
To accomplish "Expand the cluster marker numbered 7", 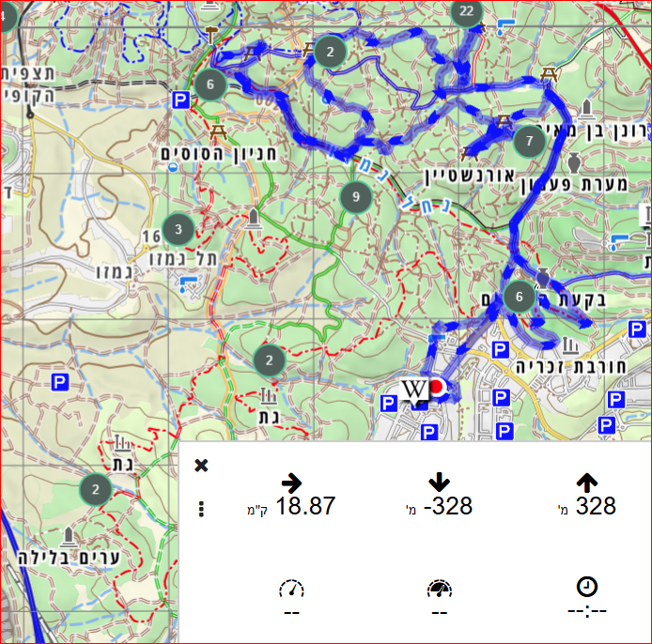I will click(x=529, y=142).
